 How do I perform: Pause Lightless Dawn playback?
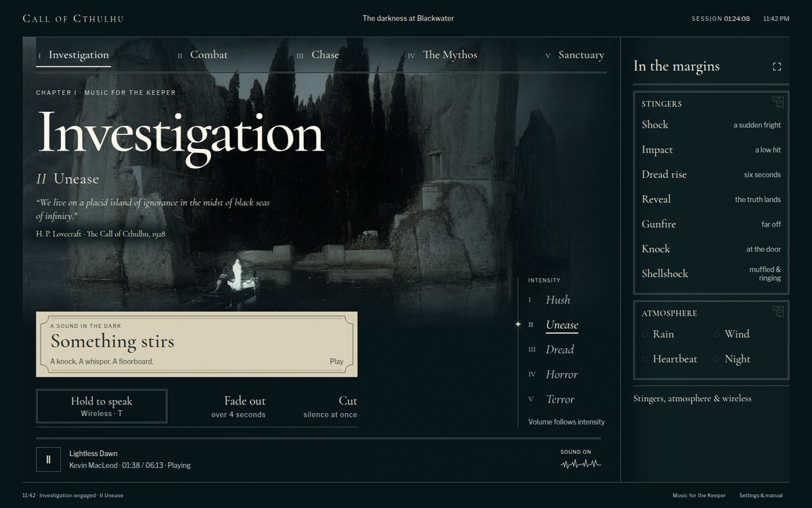pos(48,459)
